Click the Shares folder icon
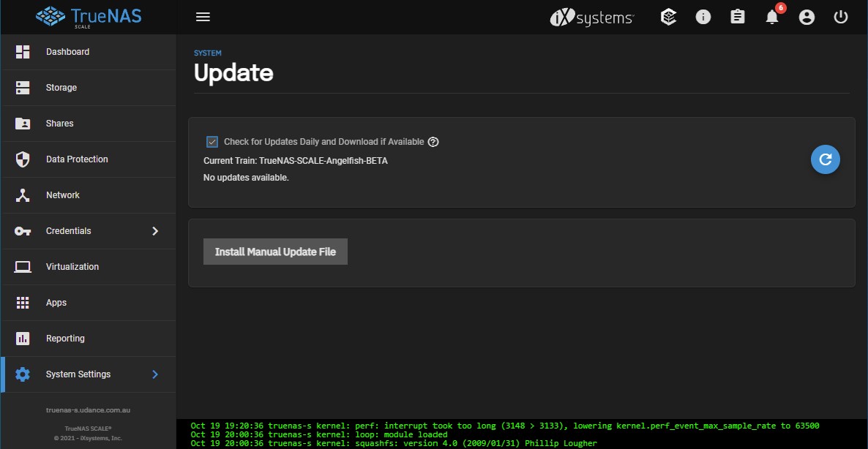The image size is (868, 449). coord(23,124)
